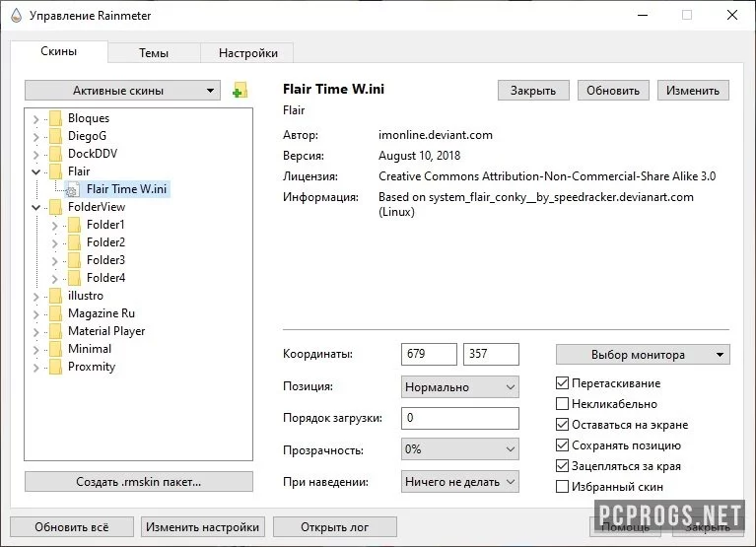Toggle the Перетаскивание checkbox
The width and height of the screenshot is (756, 547).
(x=562, y=383)
